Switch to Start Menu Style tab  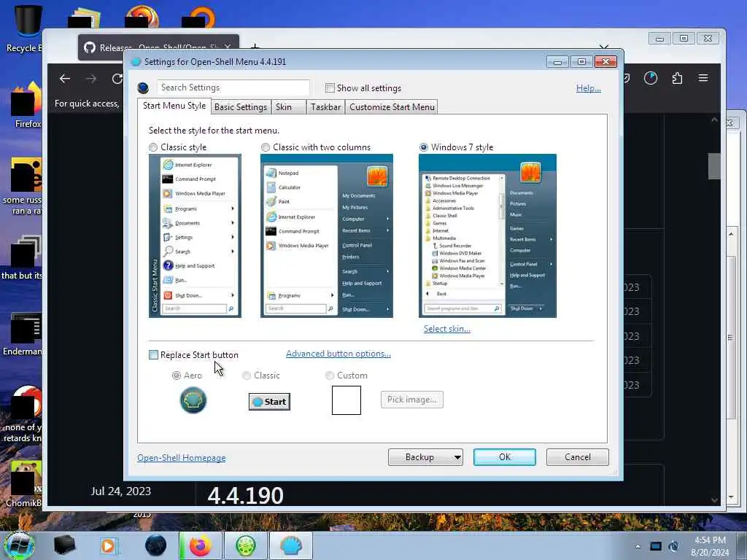pos(174,106)
